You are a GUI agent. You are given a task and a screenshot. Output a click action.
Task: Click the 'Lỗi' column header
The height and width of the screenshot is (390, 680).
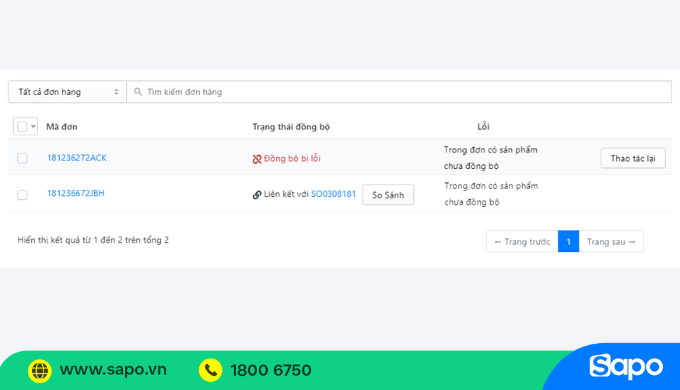(x=483, y=127)
